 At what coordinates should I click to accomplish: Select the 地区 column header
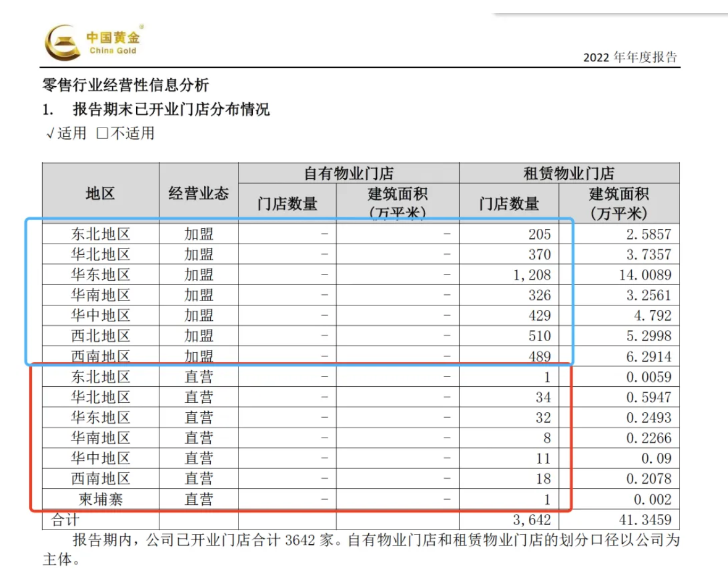(x=100, y=194)
